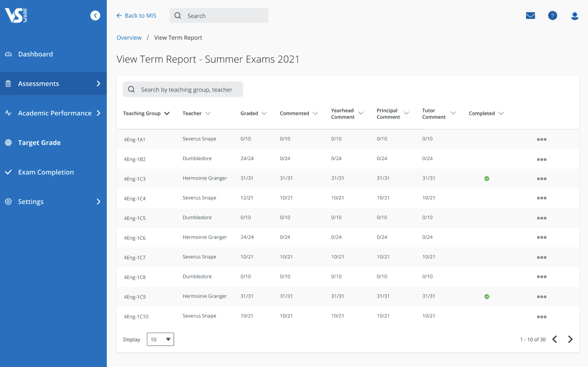Click the Overview breadcrumb link
Viewport: 588px width, 367px height.
tap(129, 37)
